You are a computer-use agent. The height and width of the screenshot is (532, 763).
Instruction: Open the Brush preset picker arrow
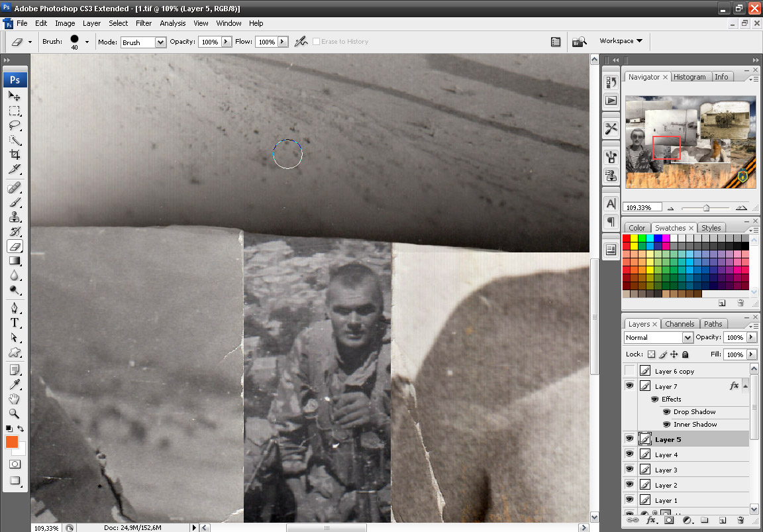(x=87, y=42)
